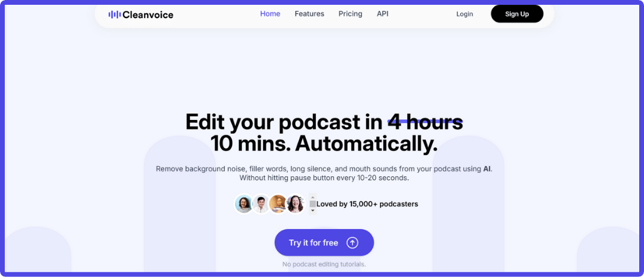Open the API nav item

[x=383, y=14]
